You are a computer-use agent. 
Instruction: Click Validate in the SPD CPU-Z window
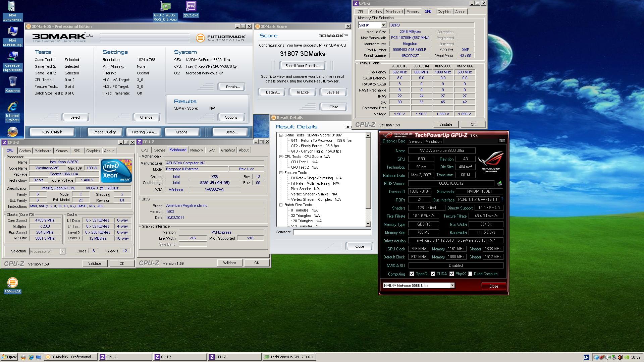(x=446, y=124)
